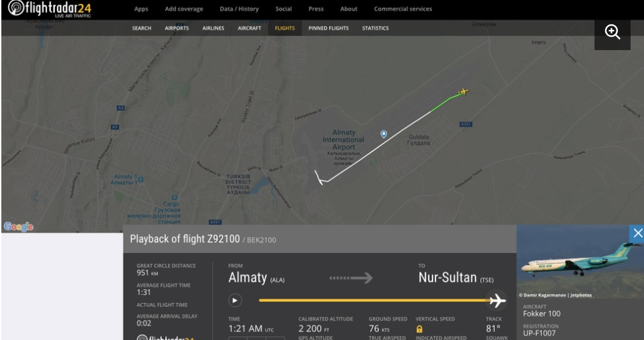This screenshot has height=340, width=644.
Task: Click the blue location pin at airport
Action: [384, 134]
